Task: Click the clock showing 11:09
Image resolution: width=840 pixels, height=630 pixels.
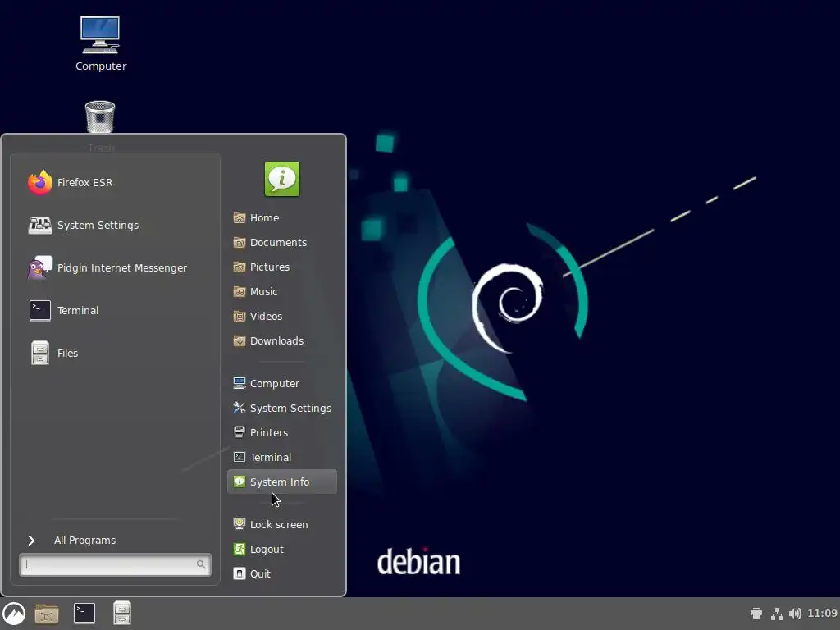Action: click(x=822, y=614)
